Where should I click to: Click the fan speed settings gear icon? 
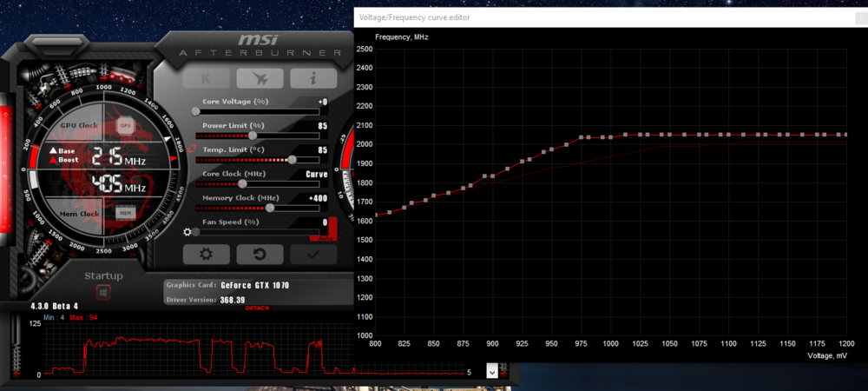187,232
